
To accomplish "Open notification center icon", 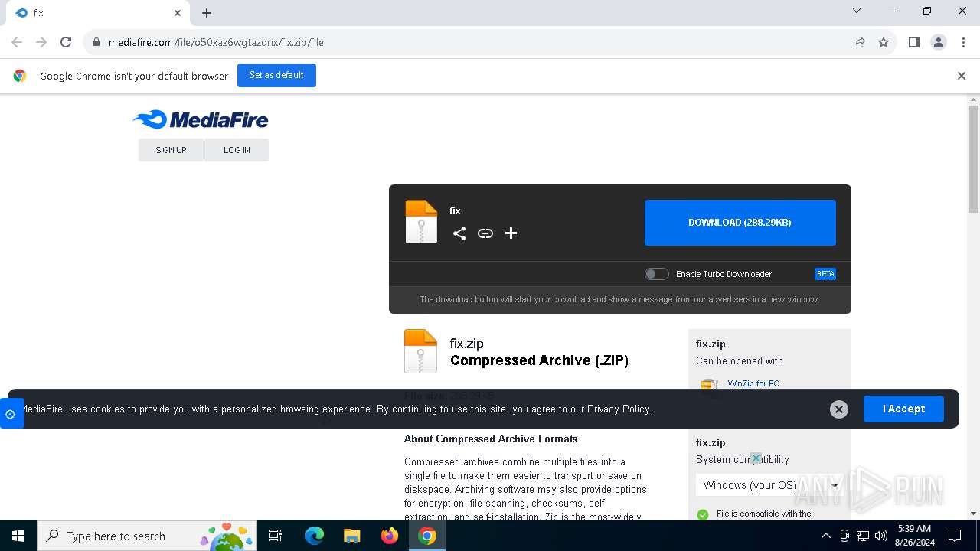I will click(x=955, y=536).
